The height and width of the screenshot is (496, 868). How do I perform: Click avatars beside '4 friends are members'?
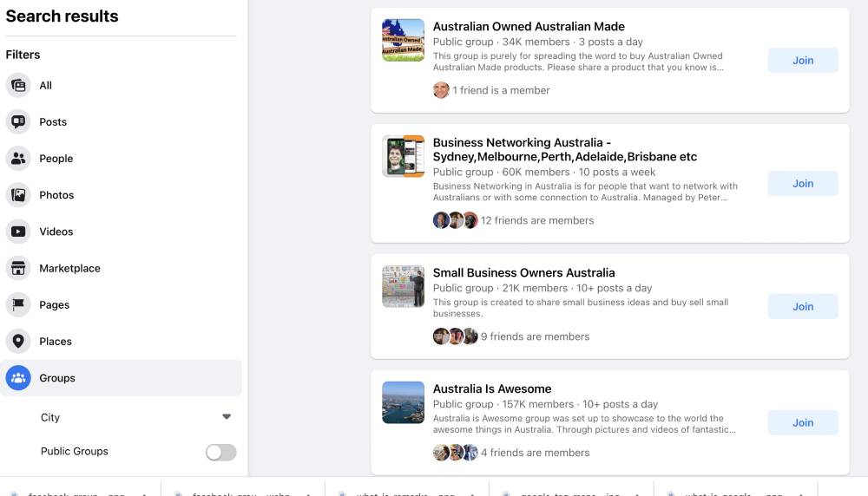point(455,453)
